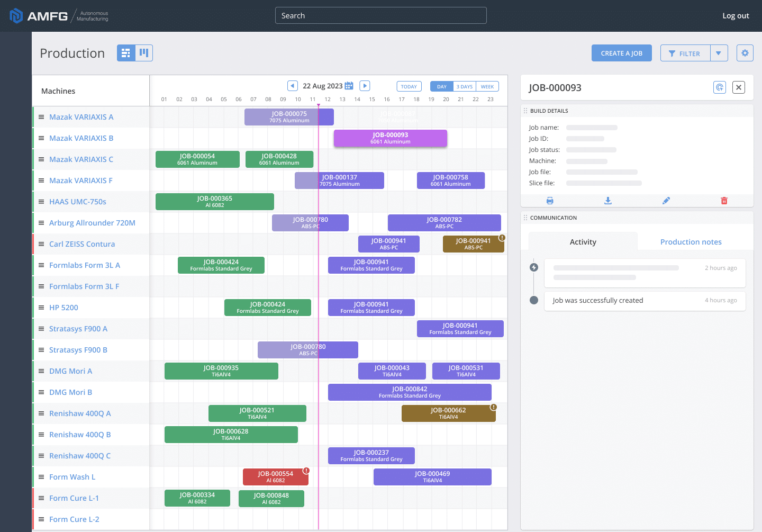Click Communication panel grip icon
Image resolution: width=762 pixels, height=532 pixels.
525,218
